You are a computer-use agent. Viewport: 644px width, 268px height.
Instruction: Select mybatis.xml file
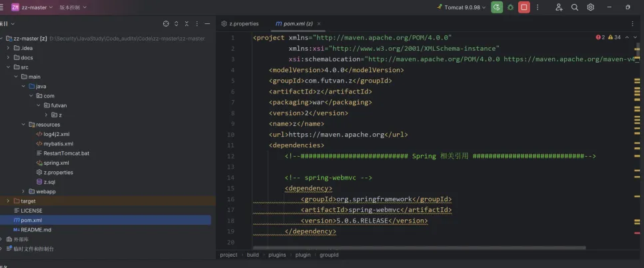(x=55, y=144)
